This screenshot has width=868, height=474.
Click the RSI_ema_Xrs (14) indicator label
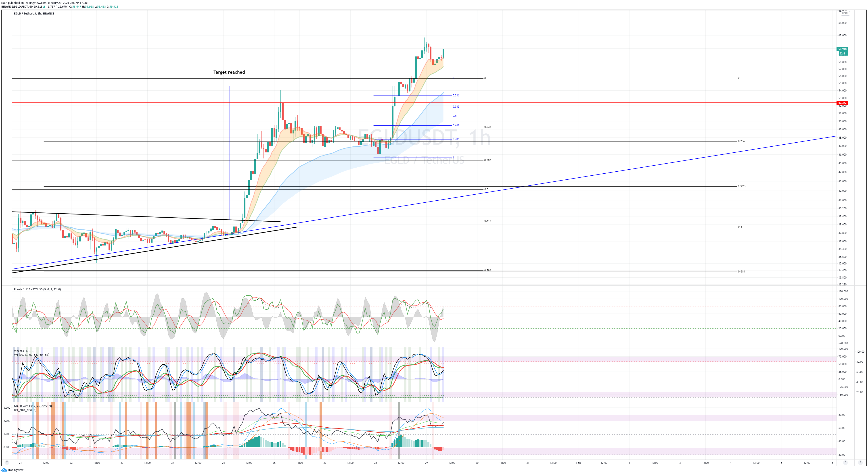(x=25, y=410)
